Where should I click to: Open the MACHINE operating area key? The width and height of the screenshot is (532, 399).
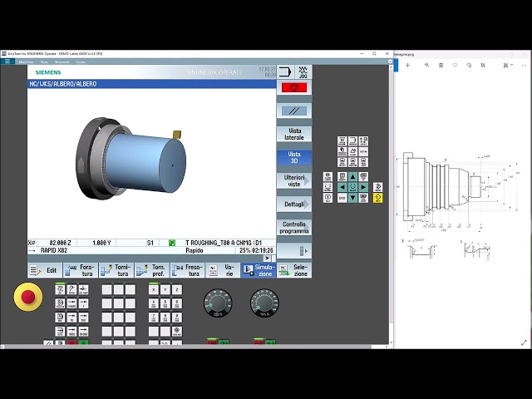tap(342, 140)
